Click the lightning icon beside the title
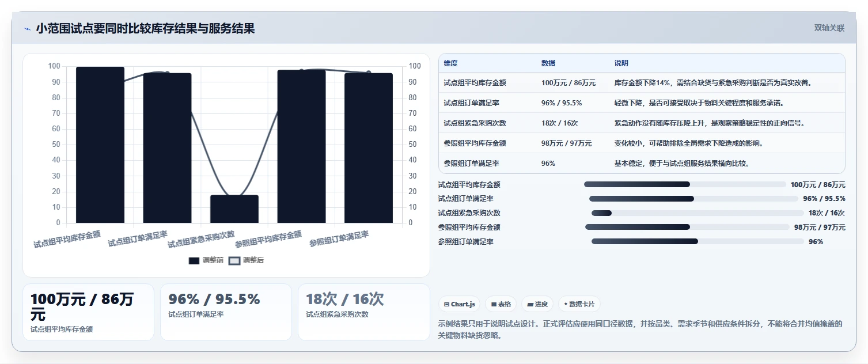The height and width of the screenshot is (364, 868). click(27, 29)
